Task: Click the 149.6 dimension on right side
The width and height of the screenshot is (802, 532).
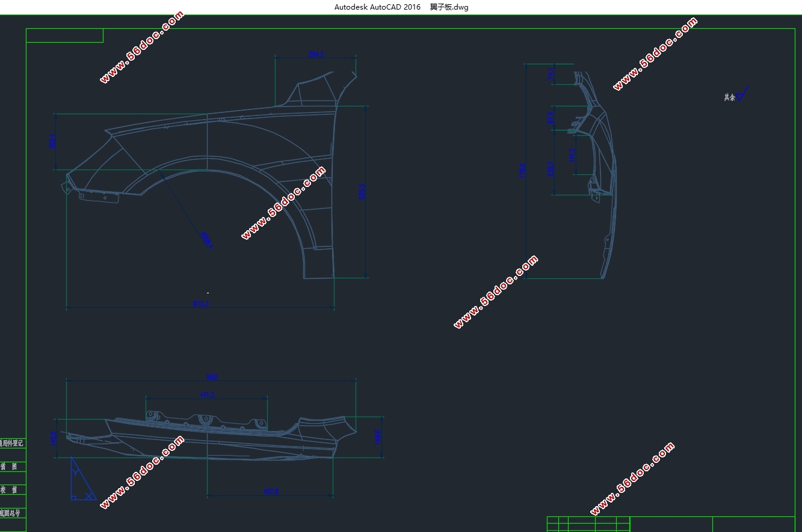Action: point(378,437)
